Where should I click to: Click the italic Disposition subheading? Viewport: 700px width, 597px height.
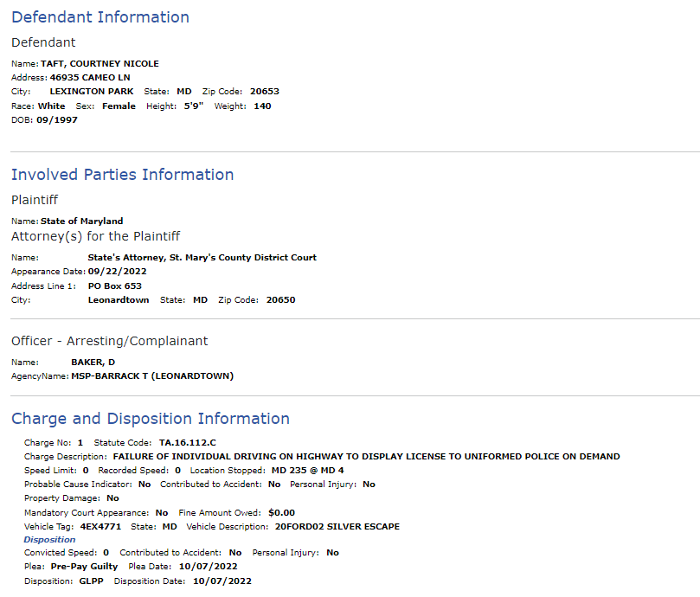pyautogui.click(x=49, y=539)
